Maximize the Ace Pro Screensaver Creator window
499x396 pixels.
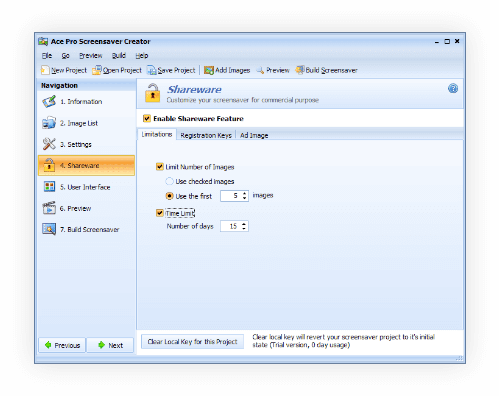[447, 41]
